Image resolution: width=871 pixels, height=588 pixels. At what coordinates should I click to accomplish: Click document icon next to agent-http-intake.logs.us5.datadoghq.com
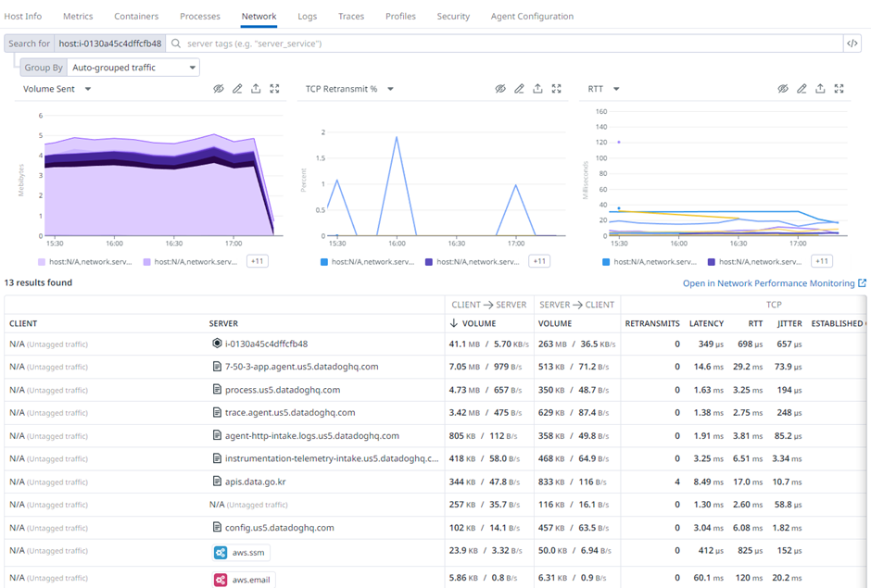tap(217, 436)
